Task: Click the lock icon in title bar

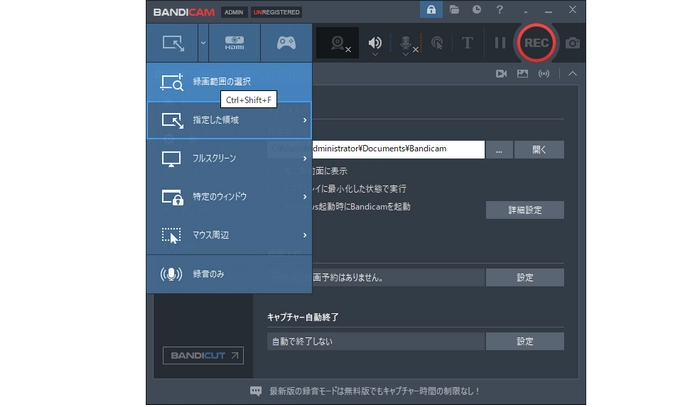Action: click(x=431, y=10)
